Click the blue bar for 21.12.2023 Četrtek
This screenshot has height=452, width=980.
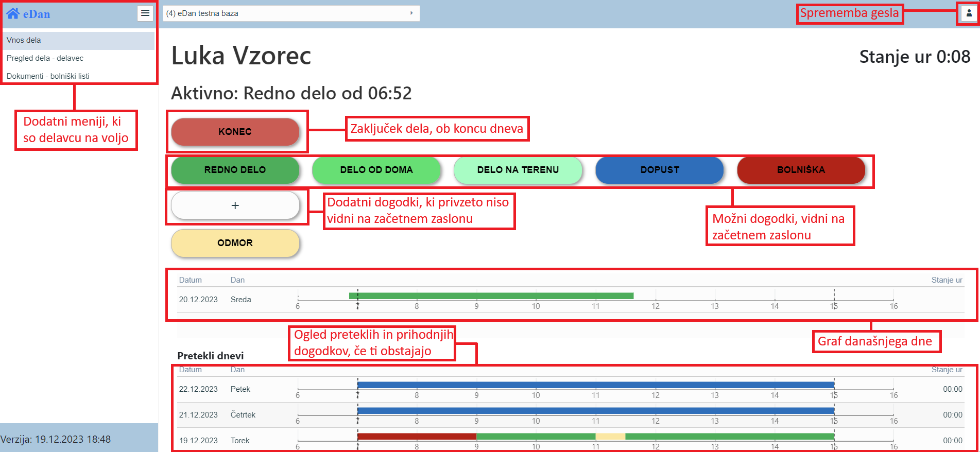tap(596, 411)
